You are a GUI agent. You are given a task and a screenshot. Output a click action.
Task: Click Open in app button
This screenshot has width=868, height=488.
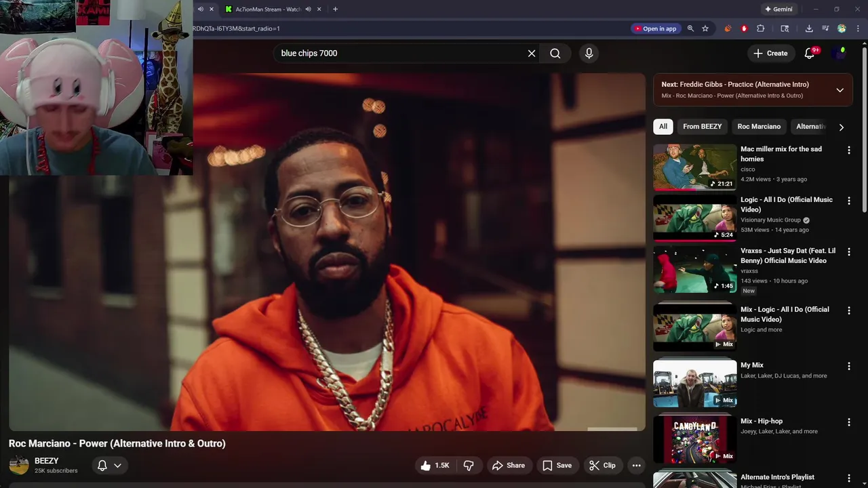click(655, 28)
